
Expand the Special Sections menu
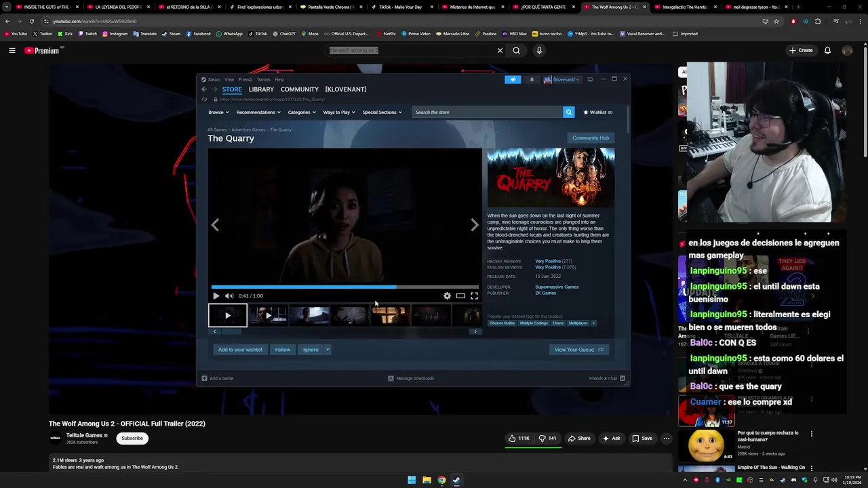coord(382,112)
